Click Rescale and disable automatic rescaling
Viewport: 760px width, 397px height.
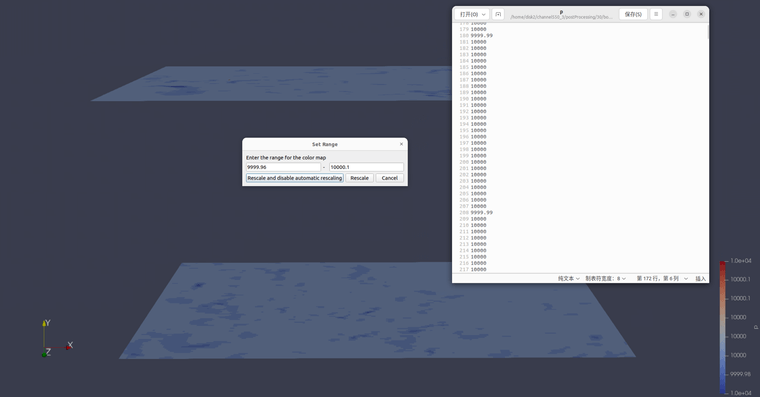(x=295, y=178)
